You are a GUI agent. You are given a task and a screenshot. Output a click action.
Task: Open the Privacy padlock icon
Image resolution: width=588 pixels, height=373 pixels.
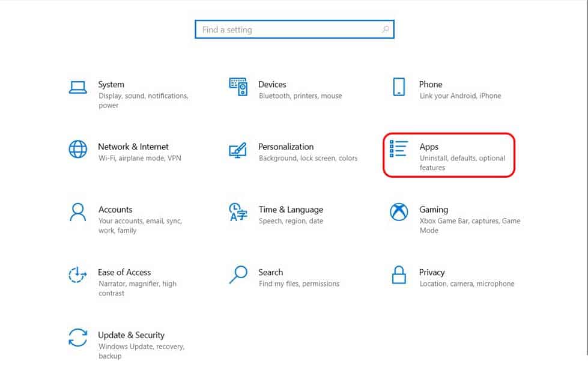399,274
